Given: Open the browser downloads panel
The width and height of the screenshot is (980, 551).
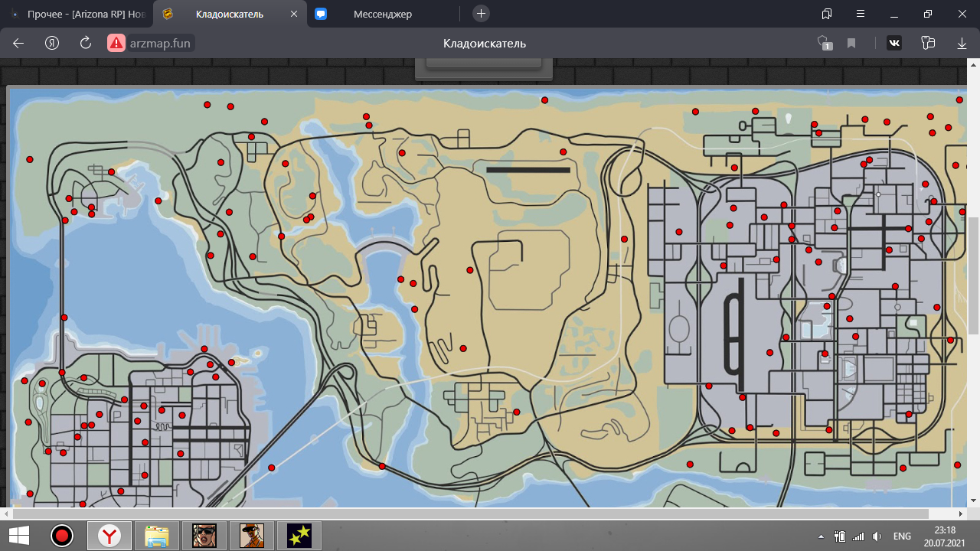Looking at the screenshot, I should pyautogui.click(x=962, y=44).
